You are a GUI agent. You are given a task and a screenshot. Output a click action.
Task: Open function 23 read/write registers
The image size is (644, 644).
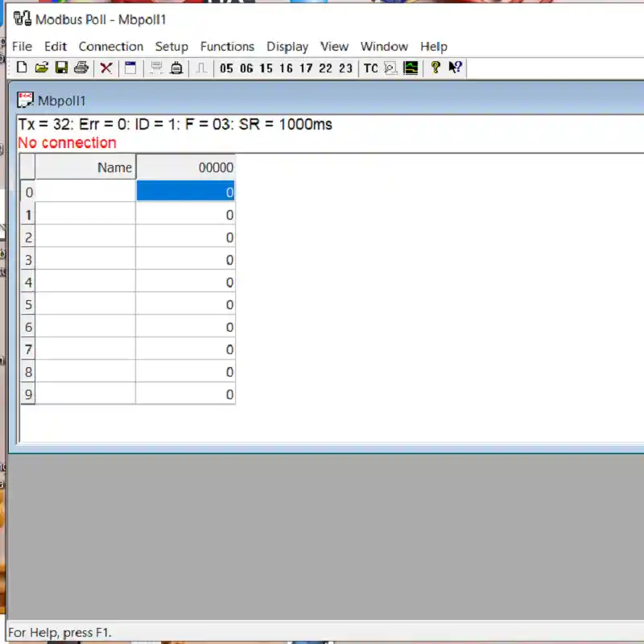(x=346, y=68)
